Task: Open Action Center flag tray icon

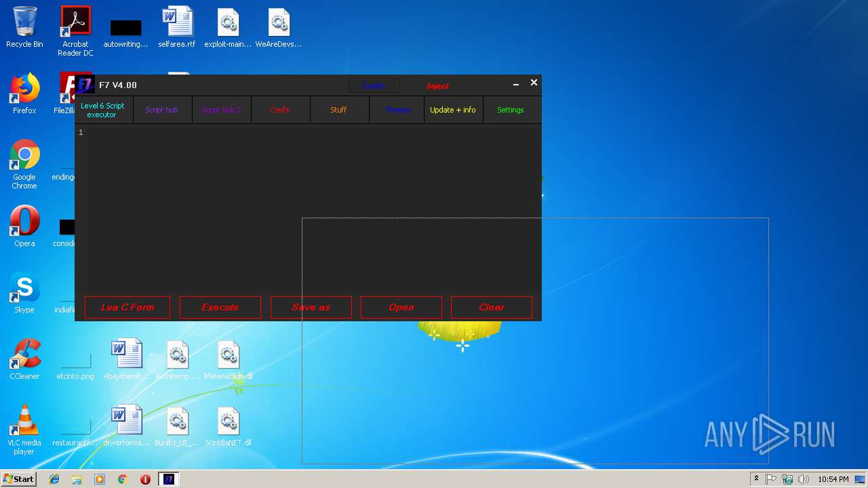Action: (x=771, y=479)
